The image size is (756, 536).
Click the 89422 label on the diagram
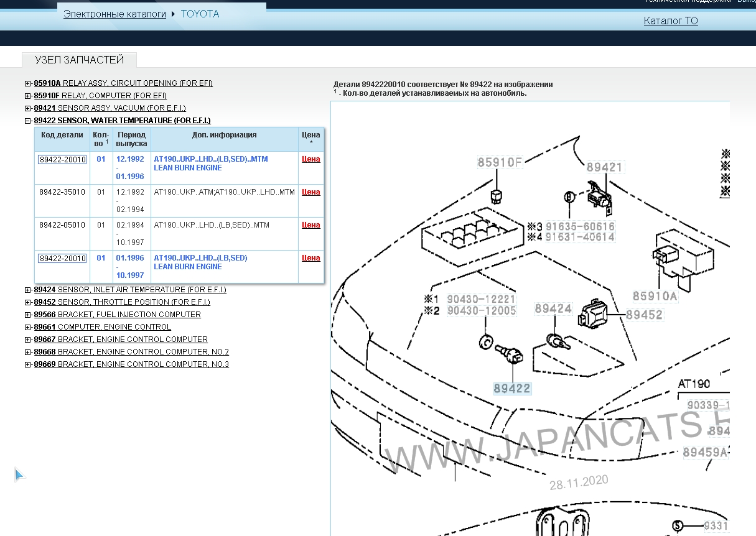point(512,389)
